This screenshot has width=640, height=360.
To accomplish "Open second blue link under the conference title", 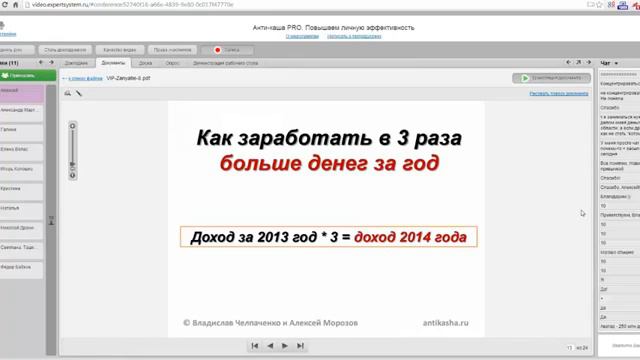I will (x=354, y=36).
